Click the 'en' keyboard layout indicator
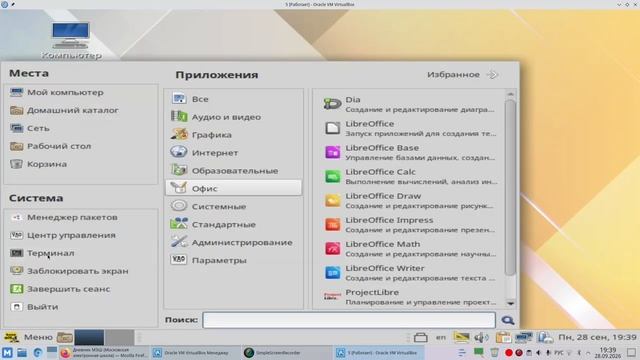 pos(441,337)
